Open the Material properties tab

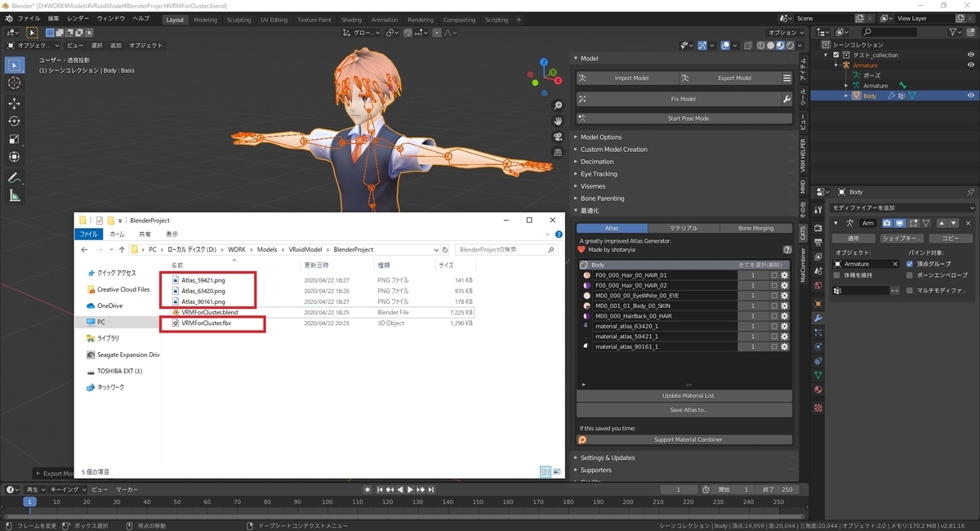[819, 391]
